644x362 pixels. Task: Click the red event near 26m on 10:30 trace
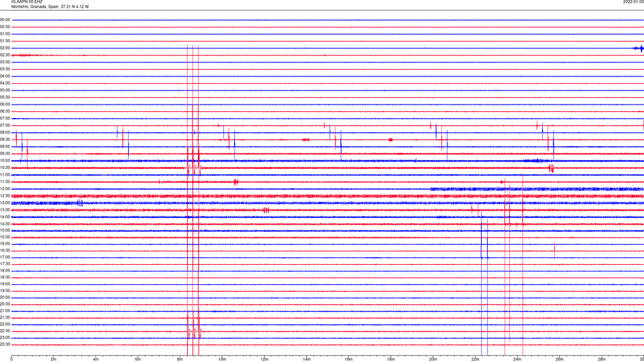(551, 168)
